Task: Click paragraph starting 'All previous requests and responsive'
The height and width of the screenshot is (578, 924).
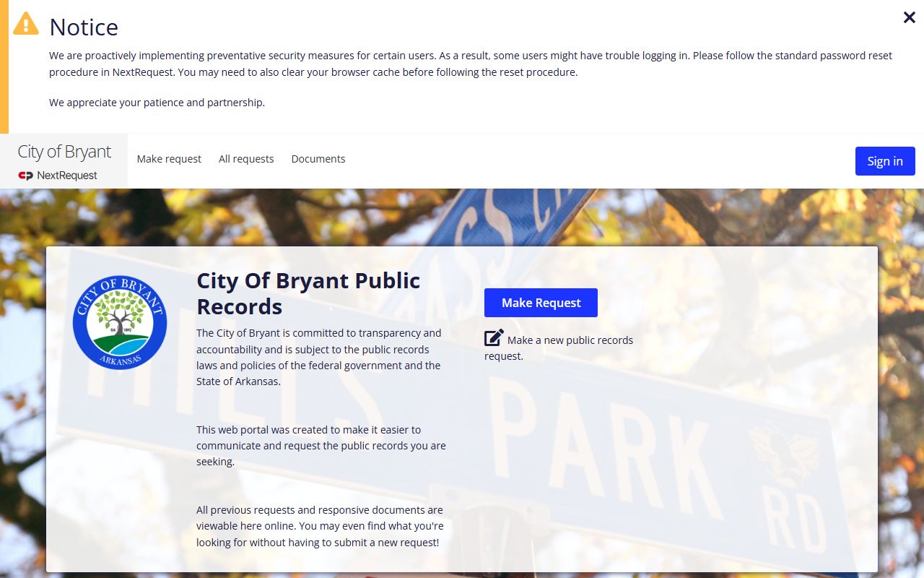Action: point(320,526)
